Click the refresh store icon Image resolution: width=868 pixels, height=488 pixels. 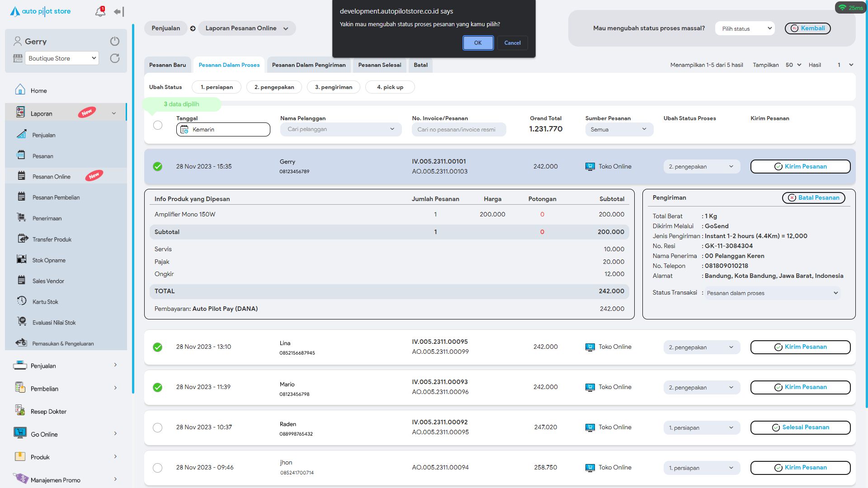[x=115, y=58]
